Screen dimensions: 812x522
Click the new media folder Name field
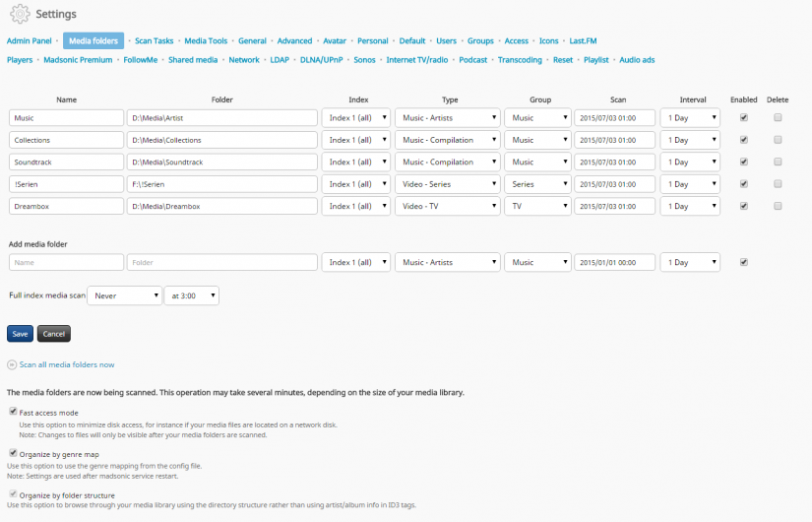(x=65, y=263)
